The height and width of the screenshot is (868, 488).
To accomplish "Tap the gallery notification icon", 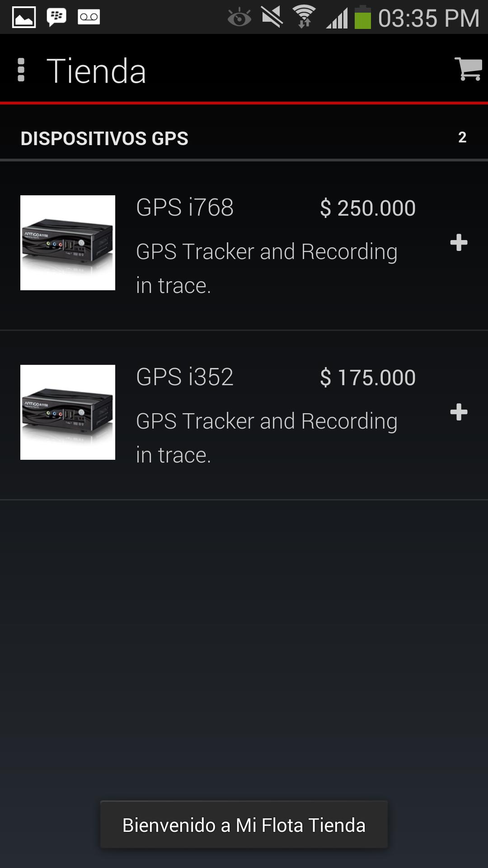I will [x=24, y=18].
